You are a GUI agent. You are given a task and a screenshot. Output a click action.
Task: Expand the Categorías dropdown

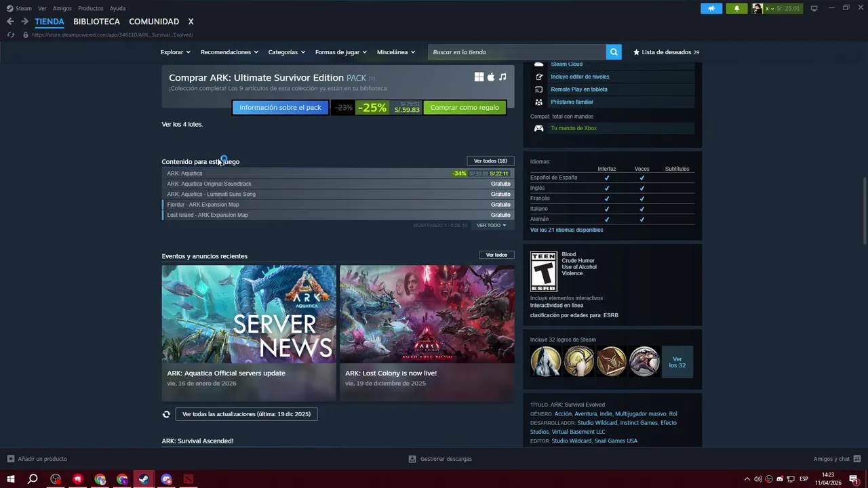[x=286, y=52]
